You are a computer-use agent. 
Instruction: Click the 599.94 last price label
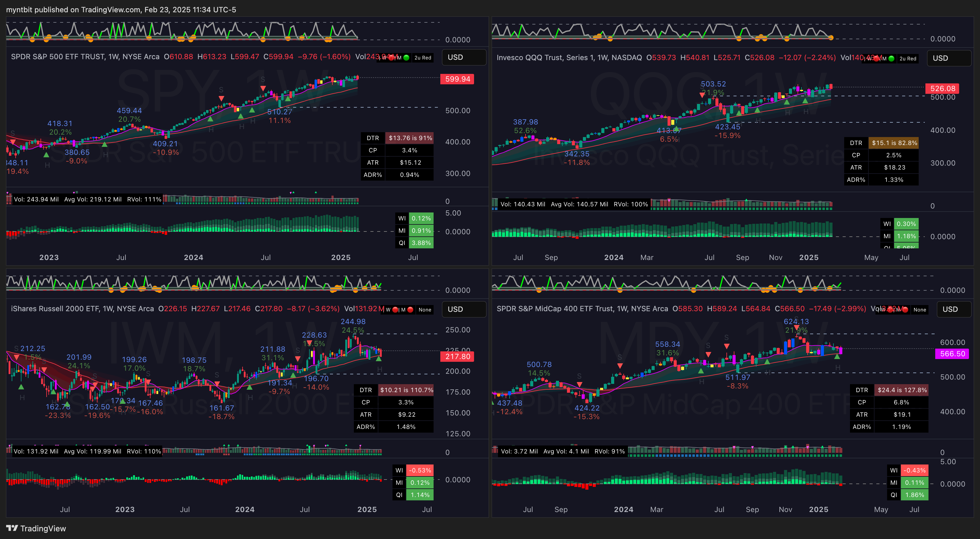457,79
